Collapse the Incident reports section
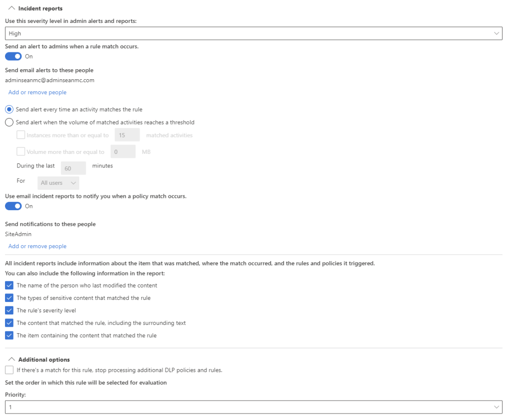The image size is (510, 420). pos(12,8)
